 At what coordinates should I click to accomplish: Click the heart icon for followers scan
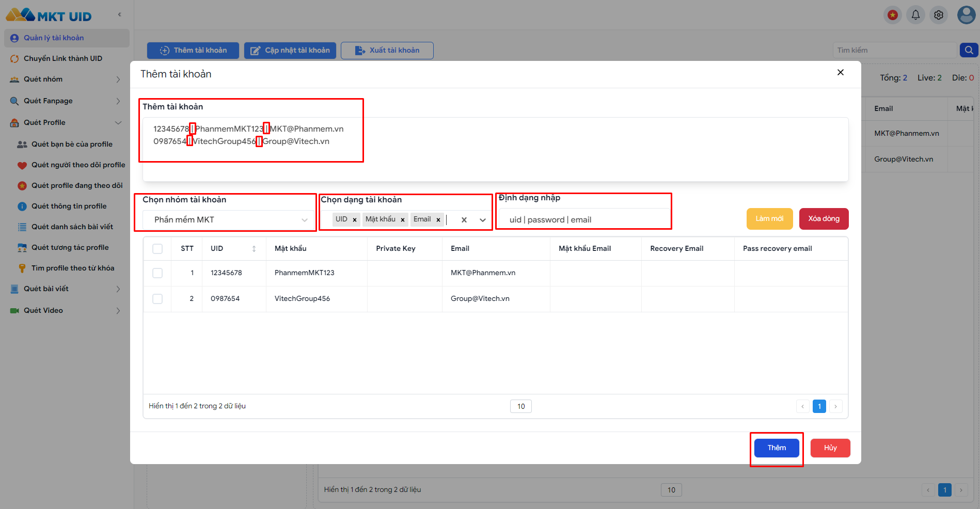point(22,165)
